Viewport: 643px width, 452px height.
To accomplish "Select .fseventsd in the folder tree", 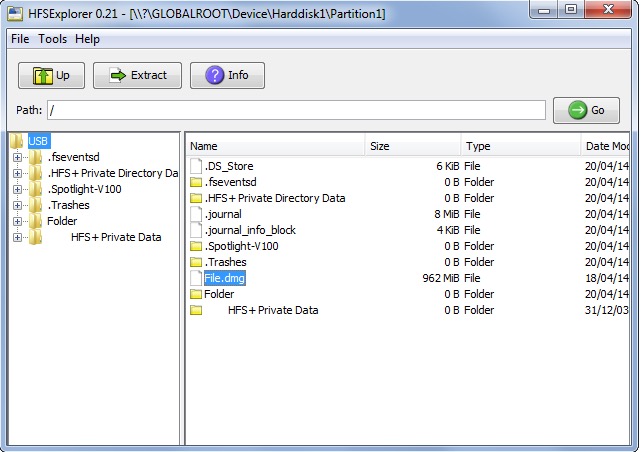I will point(74,157).
